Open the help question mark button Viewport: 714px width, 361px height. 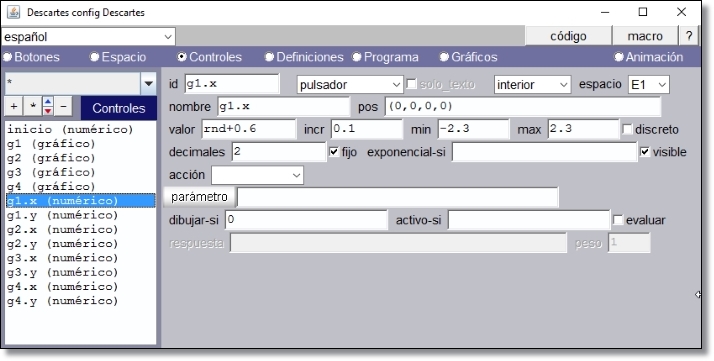tap(688, 36)
